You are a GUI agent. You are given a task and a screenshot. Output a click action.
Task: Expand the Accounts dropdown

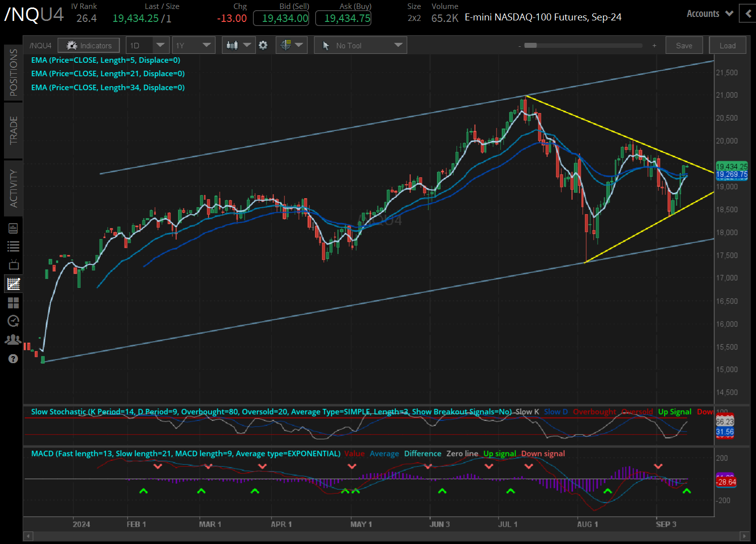pos(709,13)
